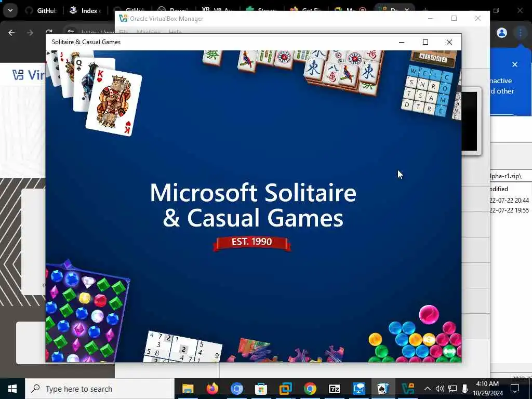Click the Windows Start button
This screenshot has width=532, height=399.
pos(12,389)
